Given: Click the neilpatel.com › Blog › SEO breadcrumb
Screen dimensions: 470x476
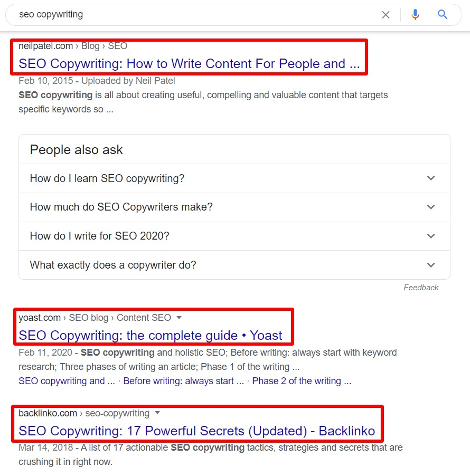Looking at the screenshot, I should [x=73, y=46].
